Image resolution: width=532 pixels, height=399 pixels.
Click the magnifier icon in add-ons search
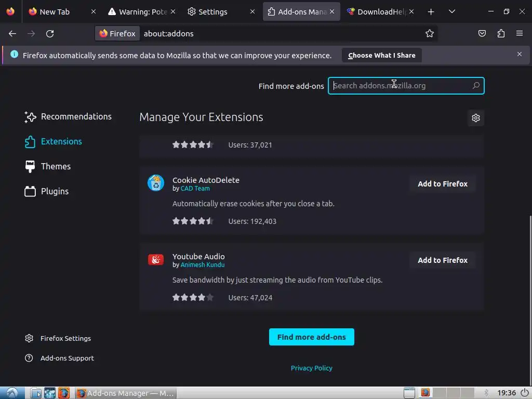point(476,86)
